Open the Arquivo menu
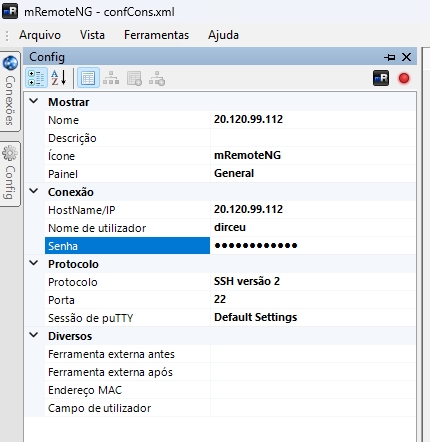Image resolution: width=430 pixels, height=442 pixels. click(x=40, y=35)
